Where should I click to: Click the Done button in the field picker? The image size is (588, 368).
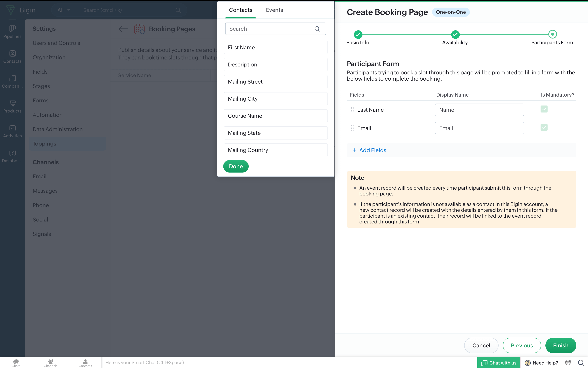236,166
